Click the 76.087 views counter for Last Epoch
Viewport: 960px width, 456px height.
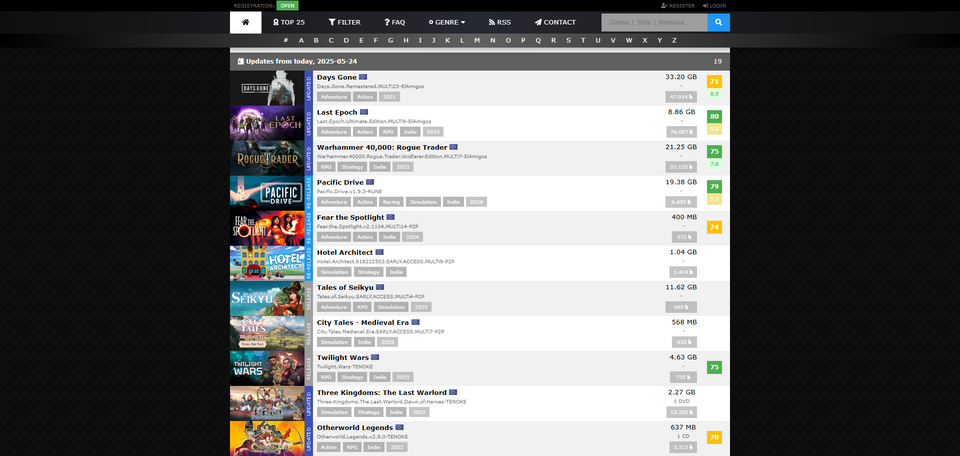coord(681,132)
